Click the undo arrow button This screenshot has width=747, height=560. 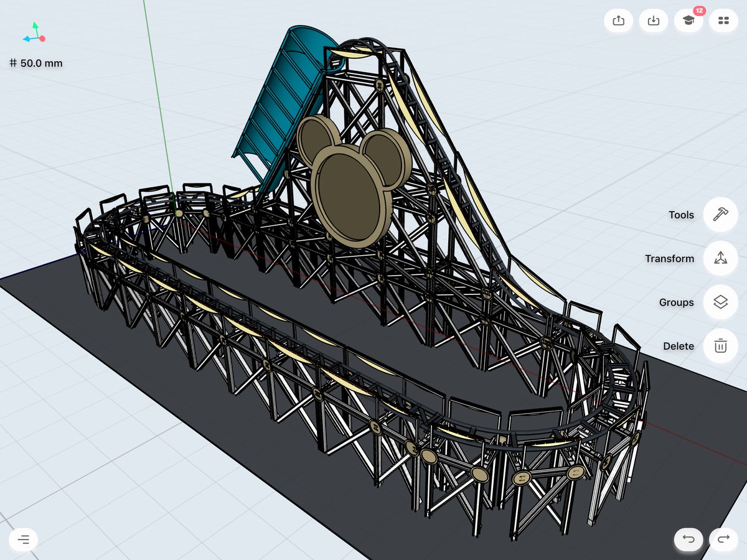(x=688, y=539)
